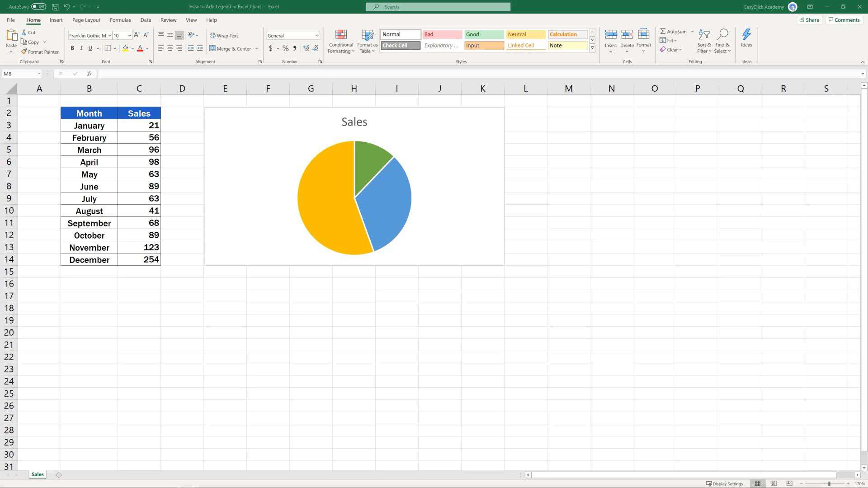Screen dimensions: 868x488
Task: Click the Share button
Action: coord(809,20)
